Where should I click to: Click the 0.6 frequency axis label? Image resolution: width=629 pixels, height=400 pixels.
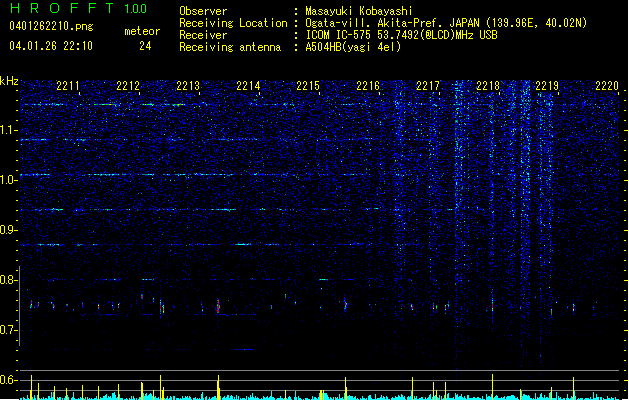pos(9,380)
